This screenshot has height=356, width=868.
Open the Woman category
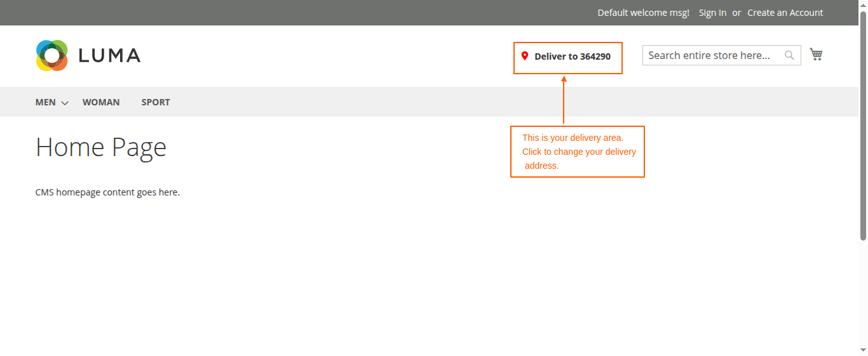(x=101, y=102)
